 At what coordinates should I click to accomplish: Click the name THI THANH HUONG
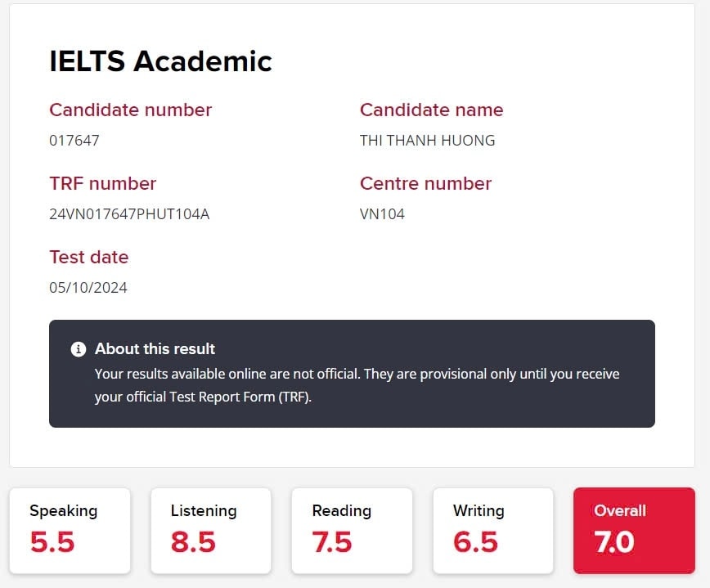[x=428, y=141]
